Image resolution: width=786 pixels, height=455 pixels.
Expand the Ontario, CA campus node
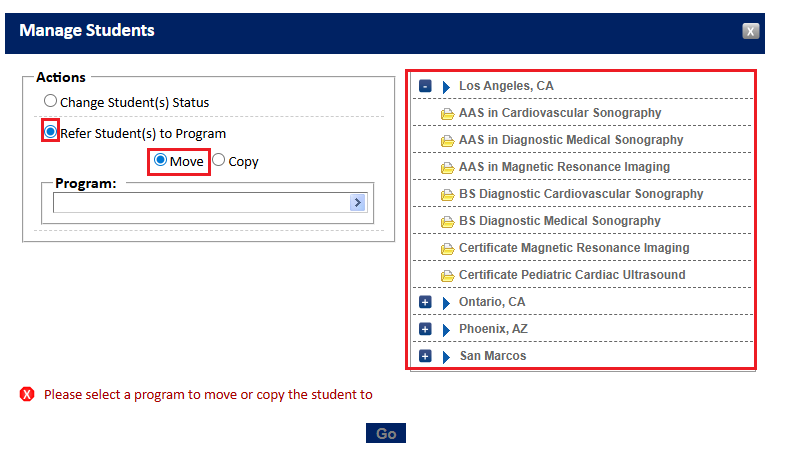click(x=425, y=302)
